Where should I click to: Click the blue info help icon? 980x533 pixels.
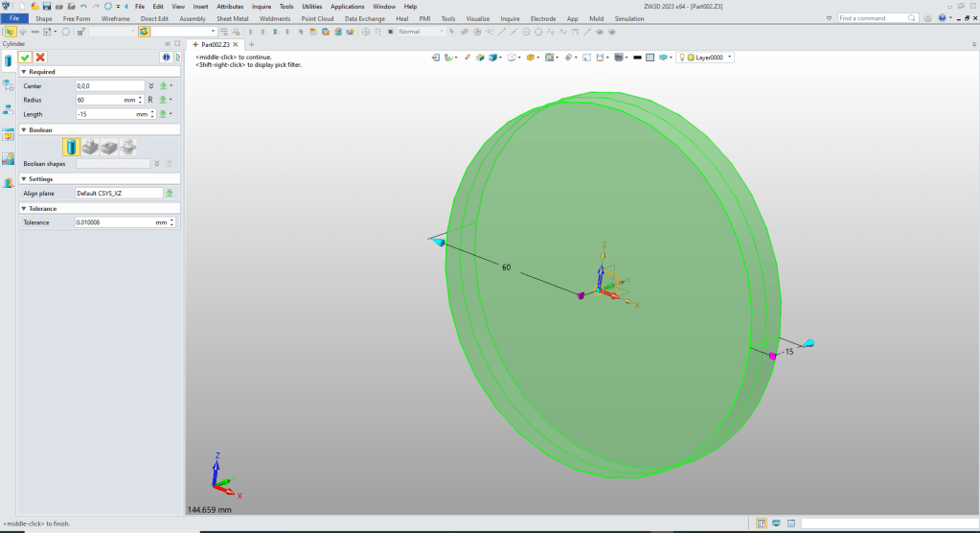(165, 58)
